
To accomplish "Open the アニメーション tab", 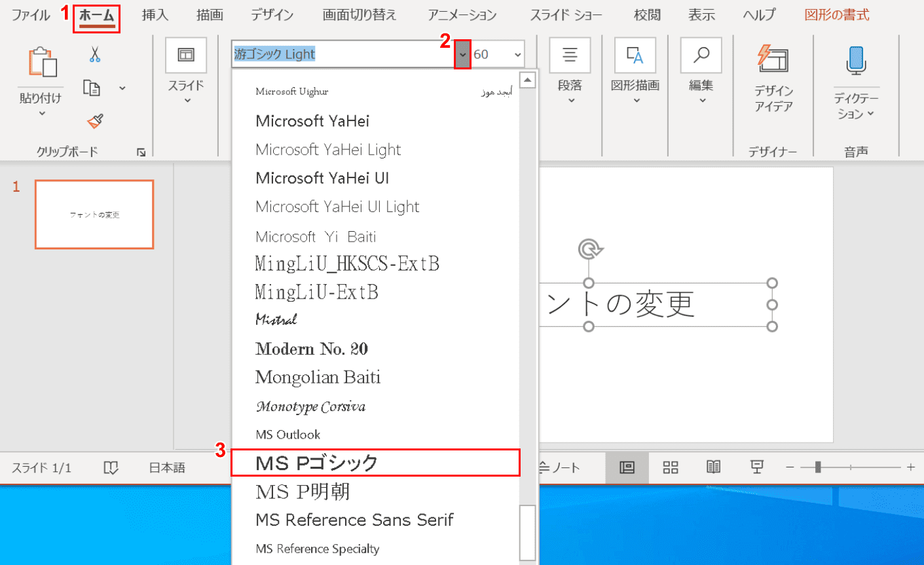I will click(462, 15).
